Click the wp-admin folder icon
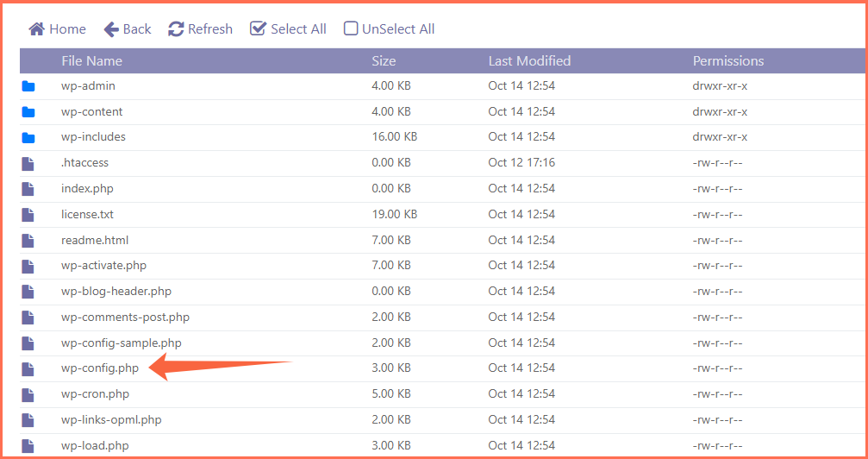Screen dimensions: 868x459 click(28, 86)
